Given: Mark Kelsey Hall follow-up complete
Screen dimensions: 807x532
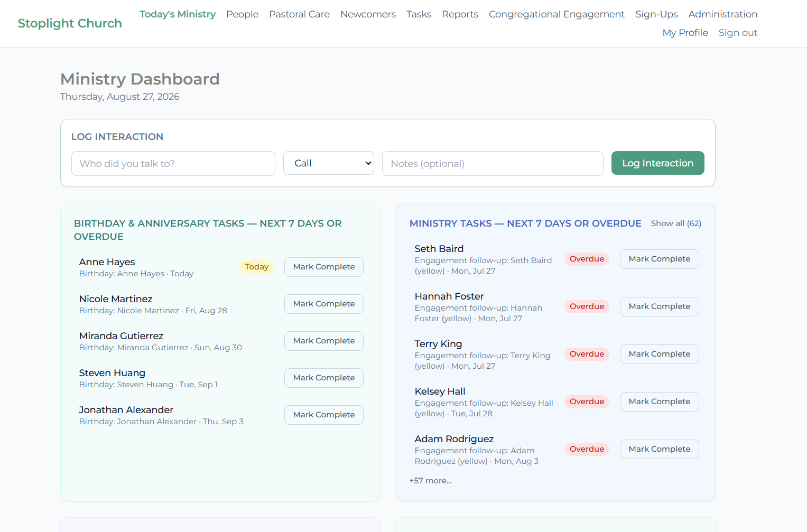Looking at the screenshot, I should (x=659, y=402).
